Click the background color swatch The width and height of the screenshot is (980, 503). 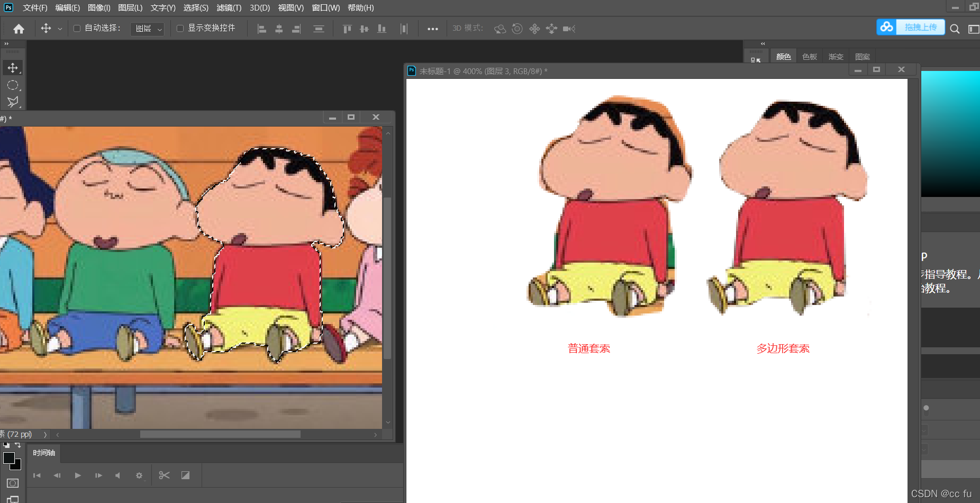[18, 466]
